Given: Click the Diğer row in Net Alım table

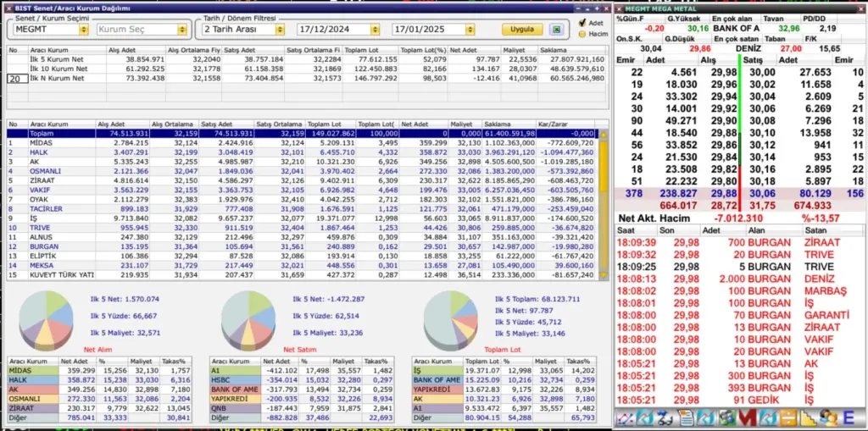Looking at the screenshot, I should [100, 418].
